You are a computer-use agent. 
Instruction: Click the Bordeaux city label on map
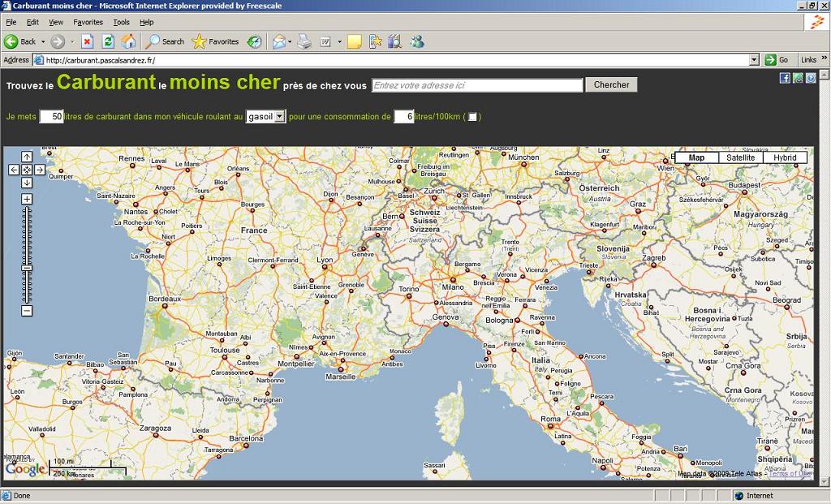coord(165,299)
